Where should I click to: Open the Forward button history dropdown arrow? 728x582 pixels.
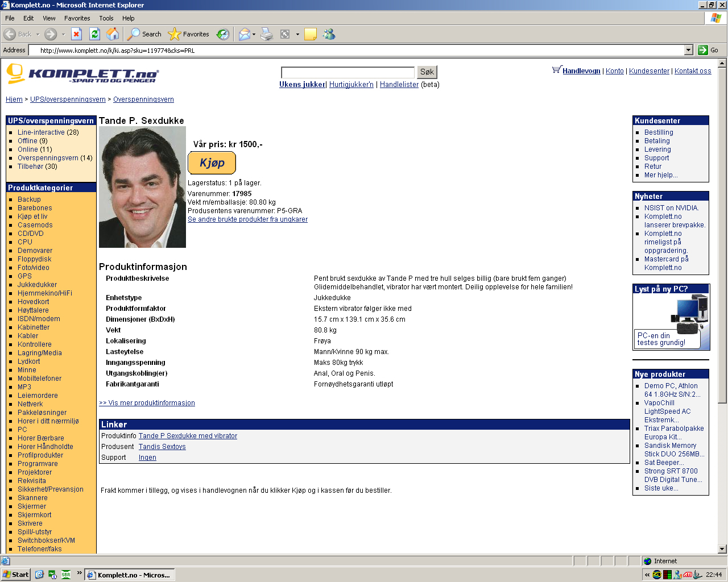[63, 34]
